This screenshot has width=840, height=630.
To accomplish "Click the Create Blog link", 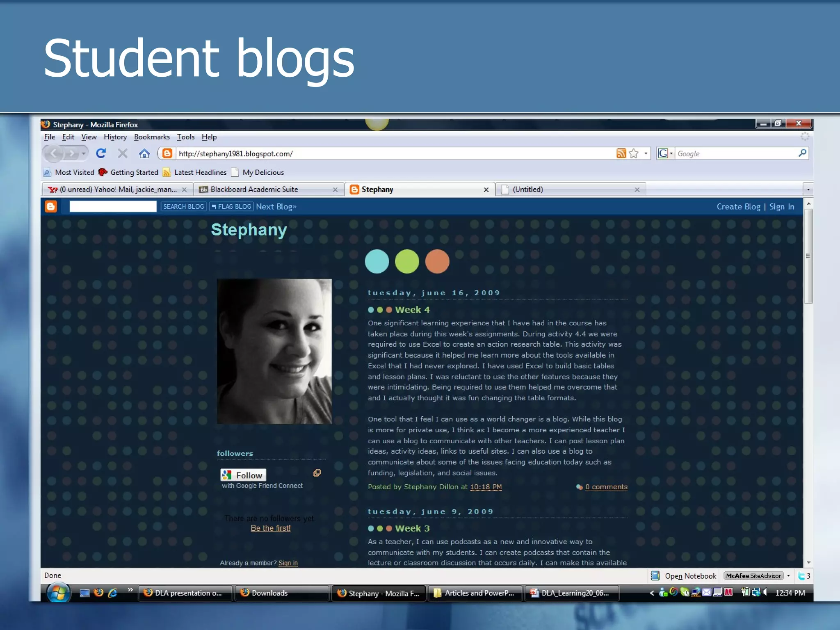I will (x=738, y=207).
